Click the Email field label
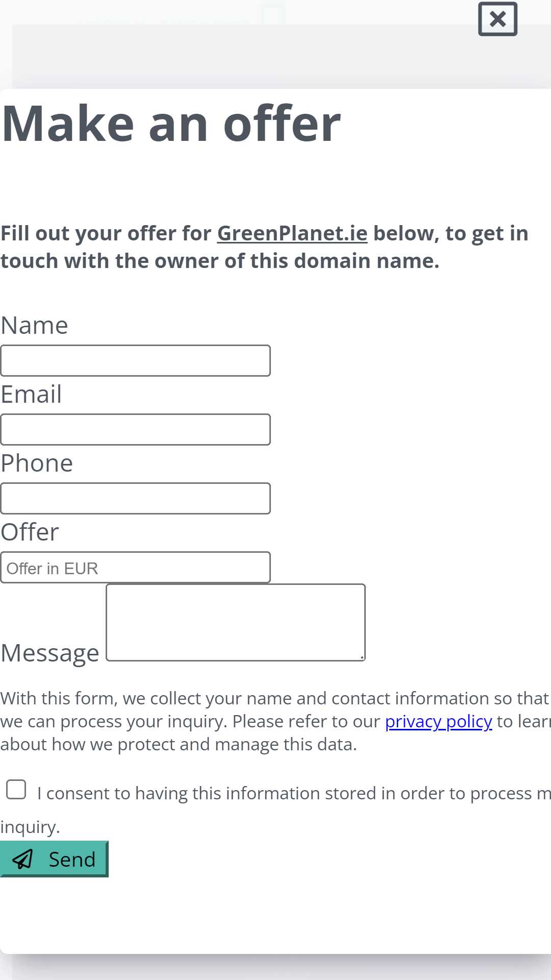 (x=31, y=395)
